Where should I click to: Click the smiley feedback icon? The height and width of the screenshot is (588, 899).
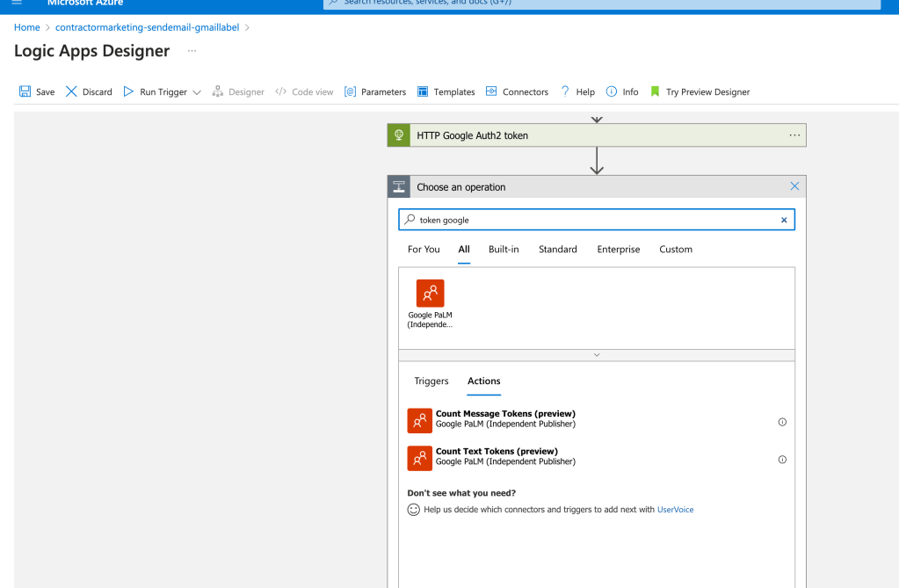(413, 510)
